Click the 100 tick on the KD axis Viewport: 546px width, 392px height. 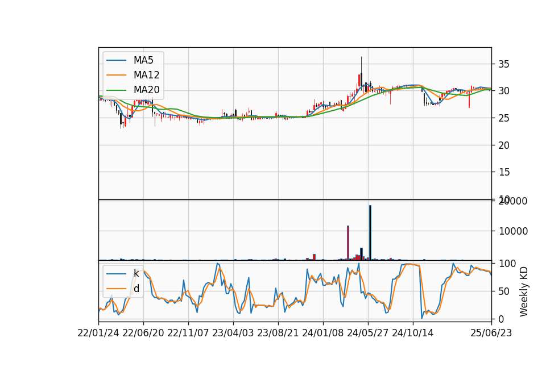point(507,264)
